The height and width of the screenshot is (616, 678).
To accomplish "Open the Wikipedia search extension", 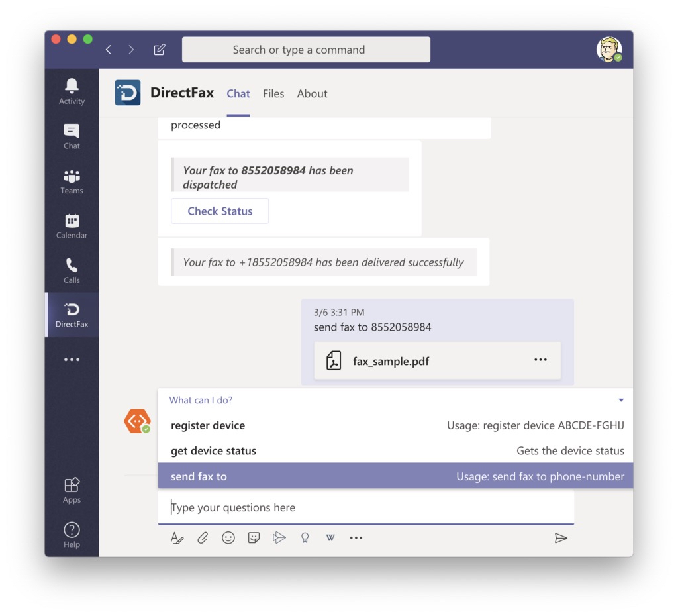I will click(x=330, y=538).
